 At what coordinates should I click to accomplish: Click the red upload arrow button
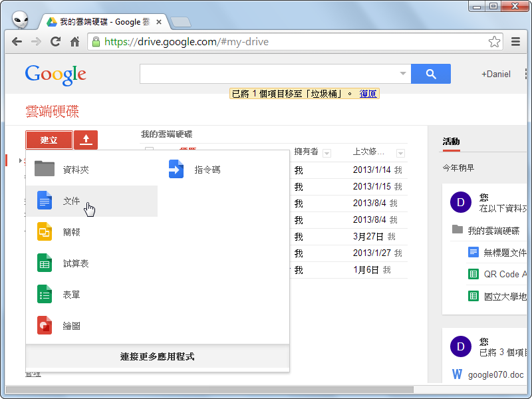(x=86, y=140)
